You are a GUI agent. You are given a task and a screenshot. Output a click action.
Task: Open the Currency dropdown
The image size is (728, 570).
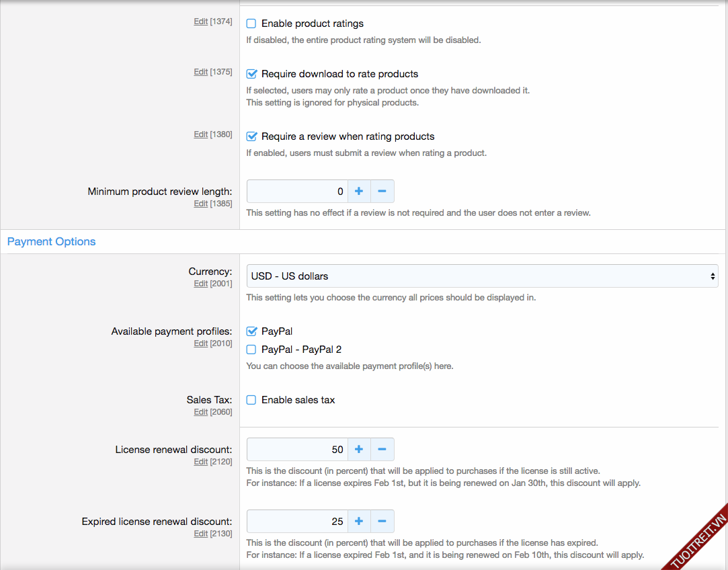[482, 276]
